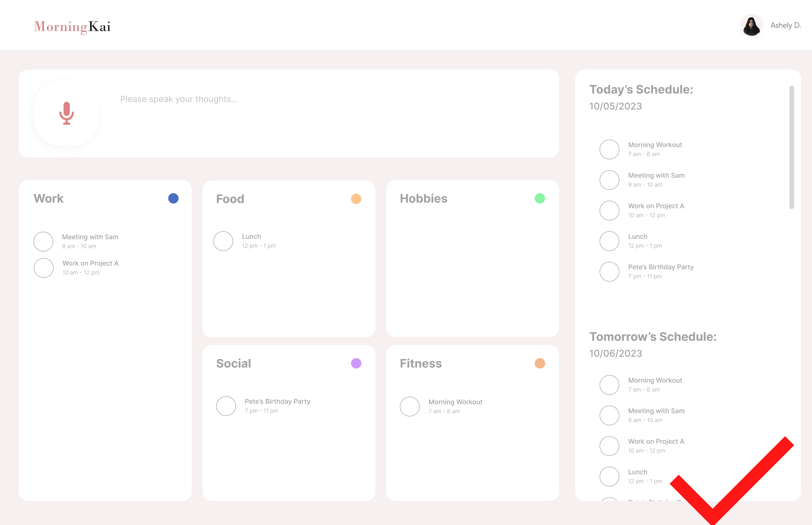Complete Pete's Birthday Party in Social card
This screenshot has width=812, height=525.
click(226, 406)
